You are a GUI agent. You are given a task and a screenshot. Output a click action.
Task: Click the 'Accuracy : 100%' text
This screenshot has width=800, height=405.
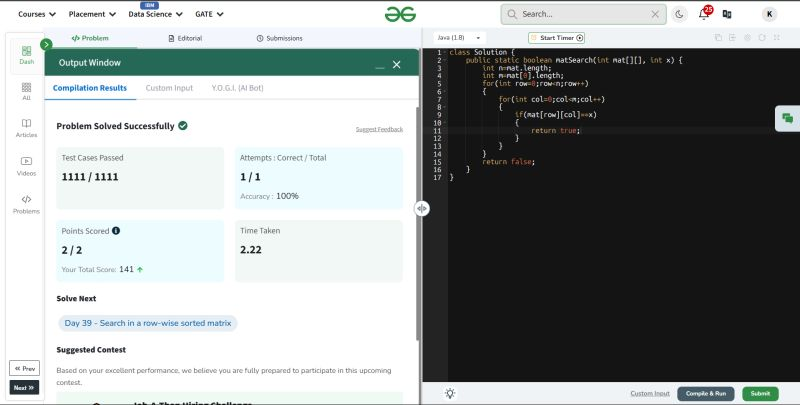[269, 196]
